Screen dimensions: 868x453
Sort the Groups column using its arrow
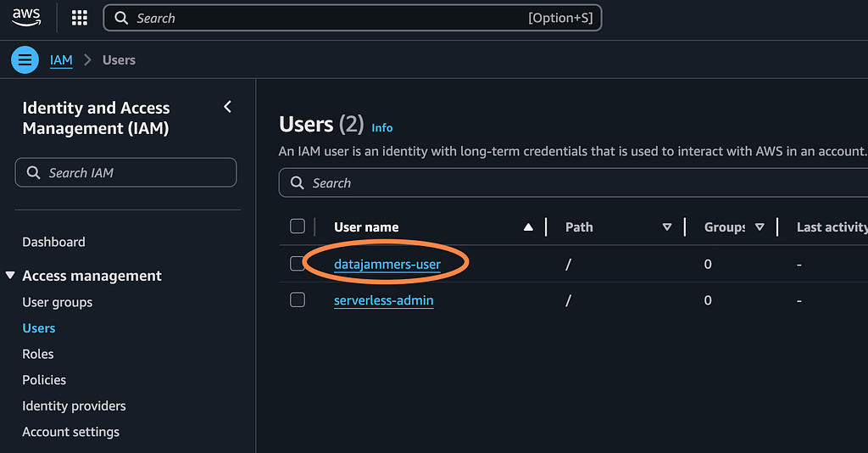click(759, 227)
